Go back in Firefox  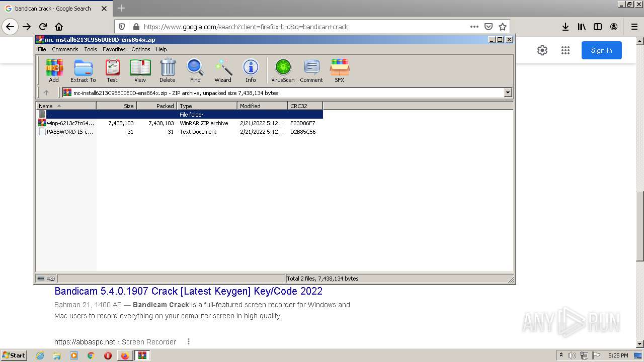10,27
